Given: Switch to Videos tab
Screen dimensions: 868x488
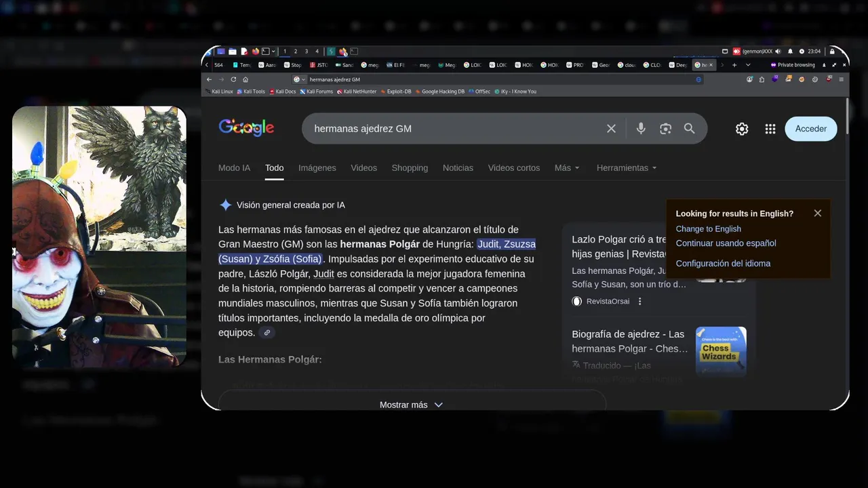Looking at the screenshot, I should coord(363,168).
